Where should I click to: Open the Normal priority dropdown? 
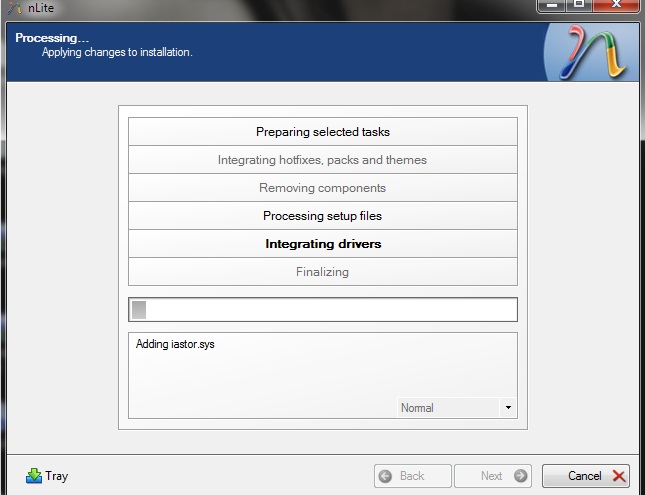(x=455, y=408)
